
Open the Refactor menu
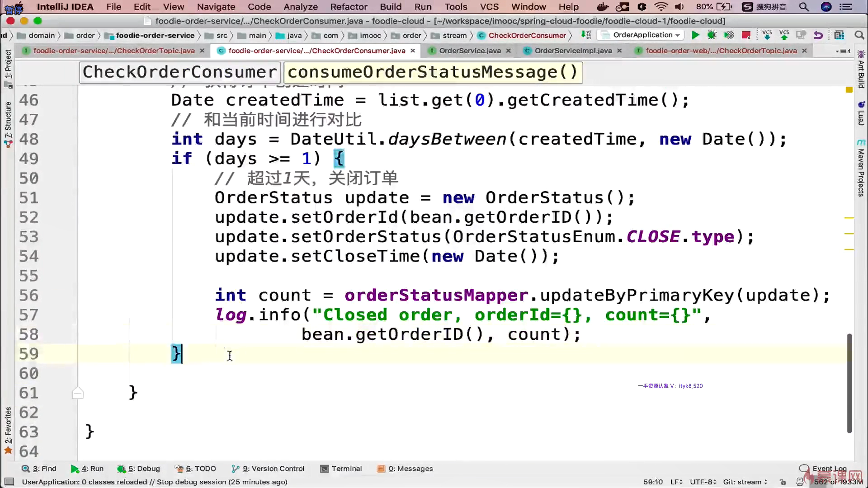click(x=349, y=7)
